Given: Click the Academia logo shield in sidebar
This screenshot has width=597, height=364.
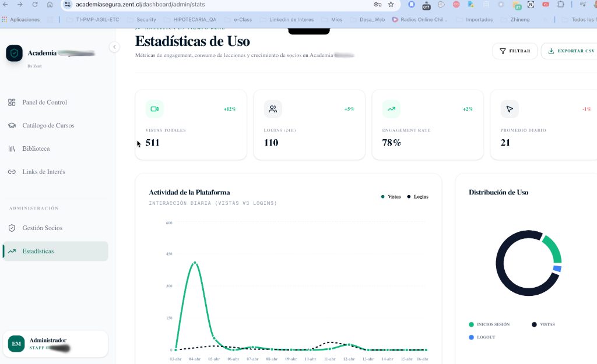Looking at the screenshot, I should [x=13, y=53].
